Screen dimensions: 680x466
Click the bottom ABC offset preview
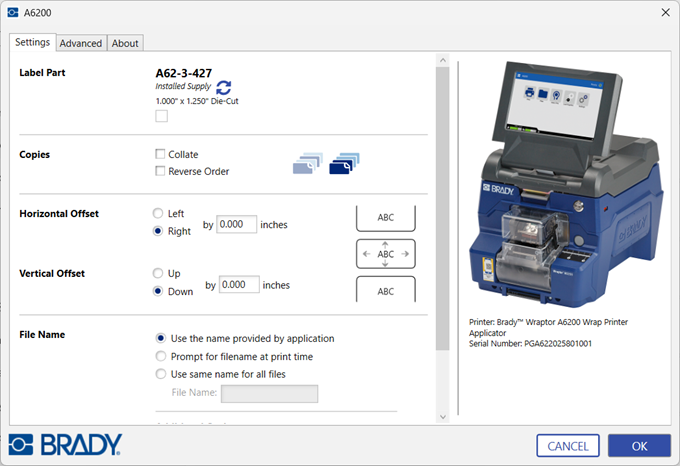click(385, 291)
